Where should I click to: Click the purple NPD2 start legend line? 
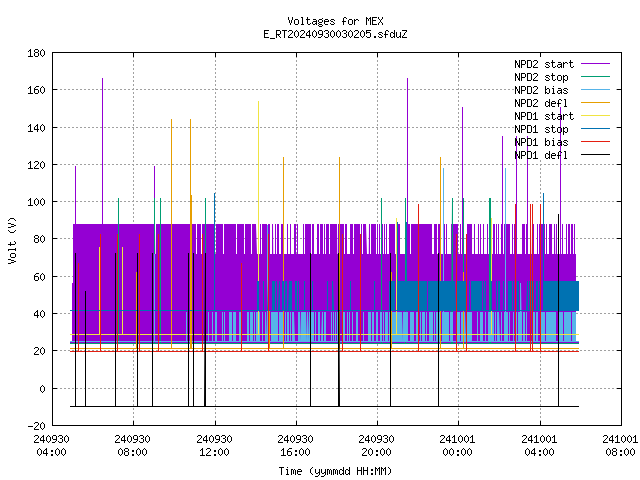point(595,64)
